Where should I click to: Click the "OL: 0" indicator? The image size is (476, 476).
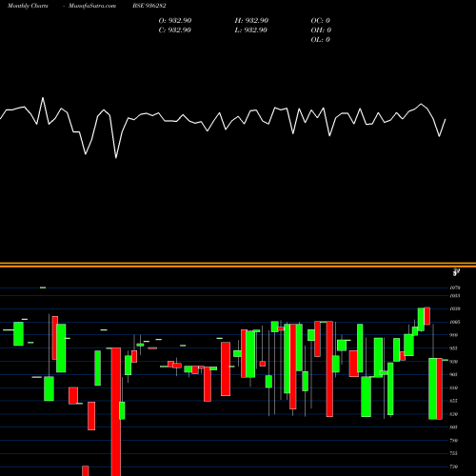point(321,39)
